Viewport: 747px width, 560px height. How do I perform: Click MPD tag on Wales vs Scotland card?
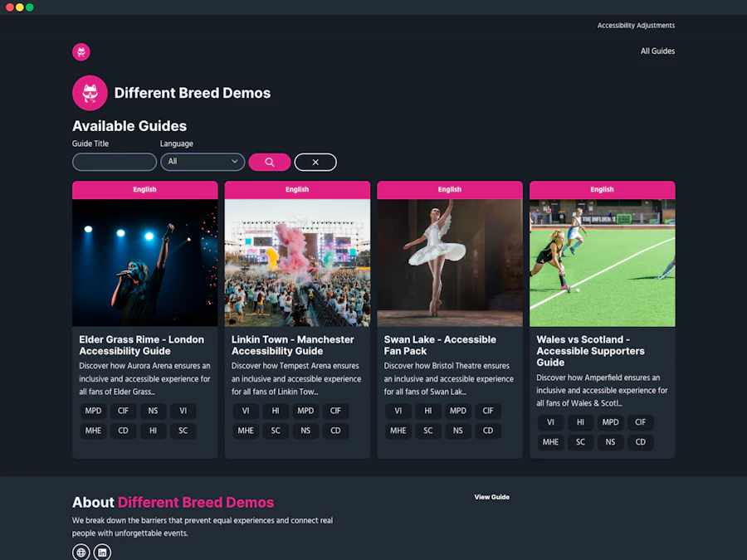tap(610, 422)
